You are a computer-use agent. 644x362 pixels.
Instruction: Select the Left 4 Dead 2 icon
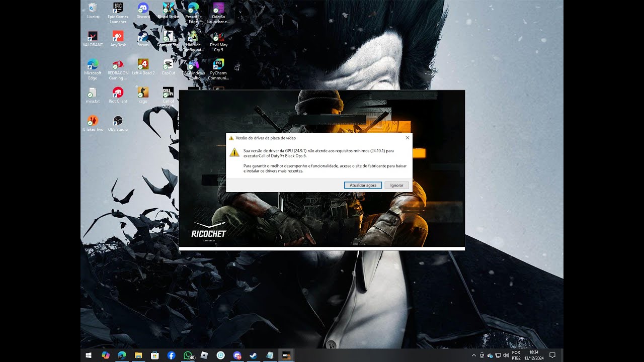coord(143,67)
